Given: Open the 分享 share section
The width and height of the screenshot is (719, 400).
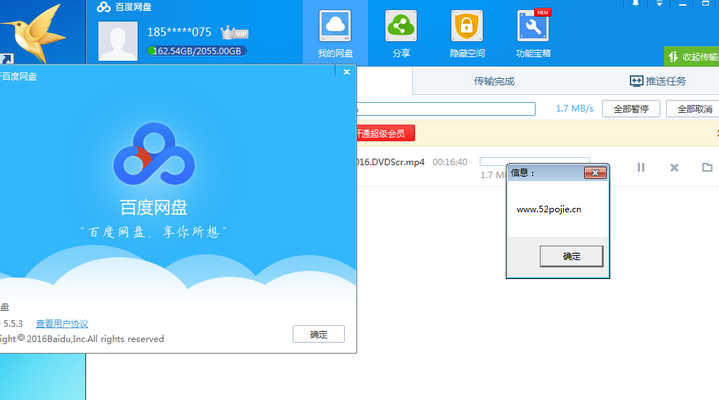Looking at the screenshot, I should [401, 34].
